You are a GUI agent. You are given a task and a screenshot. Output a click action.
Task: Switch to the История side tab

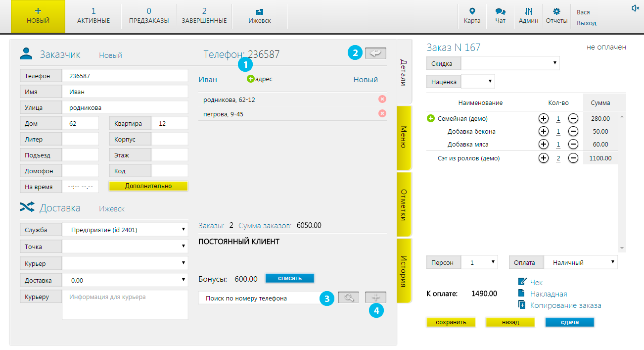coord(404,271)
